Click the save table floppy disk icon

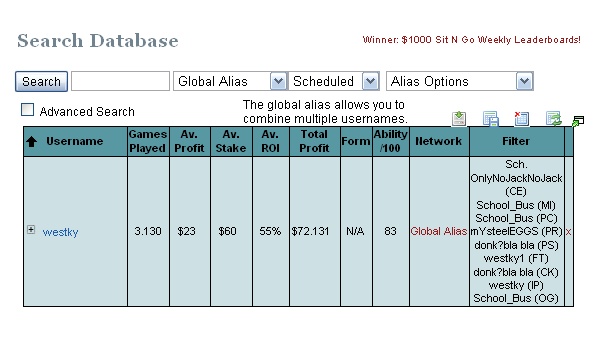point(490,118)
